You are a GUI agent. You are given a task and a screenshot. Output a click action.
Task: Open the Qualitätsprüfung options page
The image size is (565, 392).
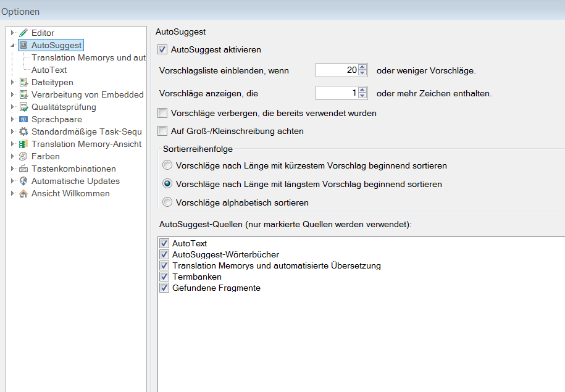tap(64, 107)
